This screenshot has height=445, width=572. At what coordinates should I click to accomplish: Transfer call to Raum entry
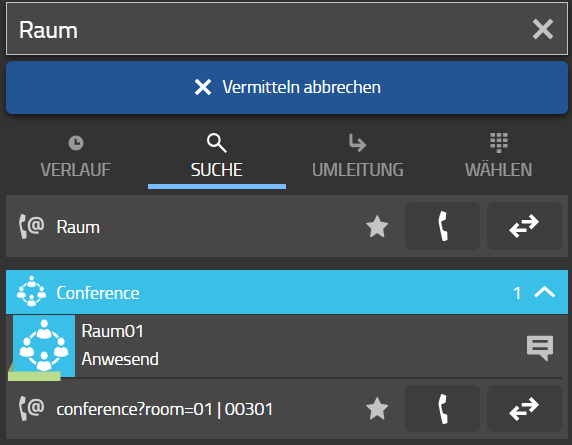tap(524, 226)
